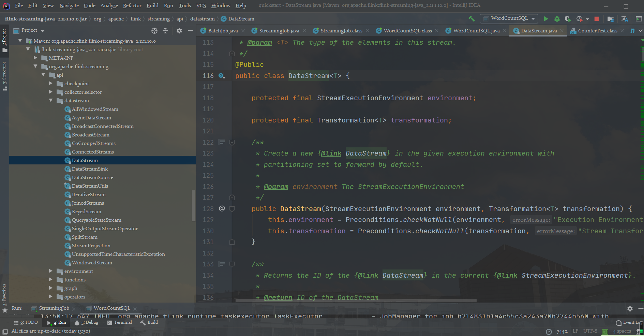
Task: Toggle code fold at line 122 javadoc
Action: tap(232, 142)
